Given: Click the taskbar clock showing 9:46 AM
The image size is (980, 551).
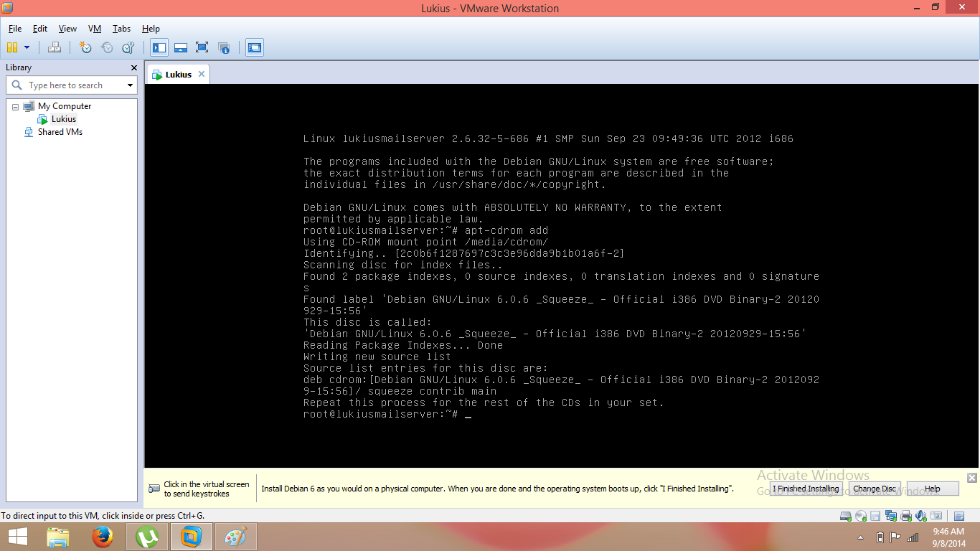Looking at the screenshot, I should click(x=948, y=537).
